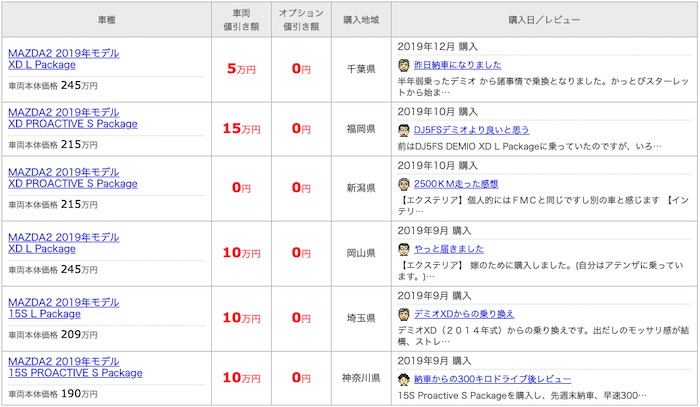
Task: Click the オプション値引き額 column header
Action: 301,20
